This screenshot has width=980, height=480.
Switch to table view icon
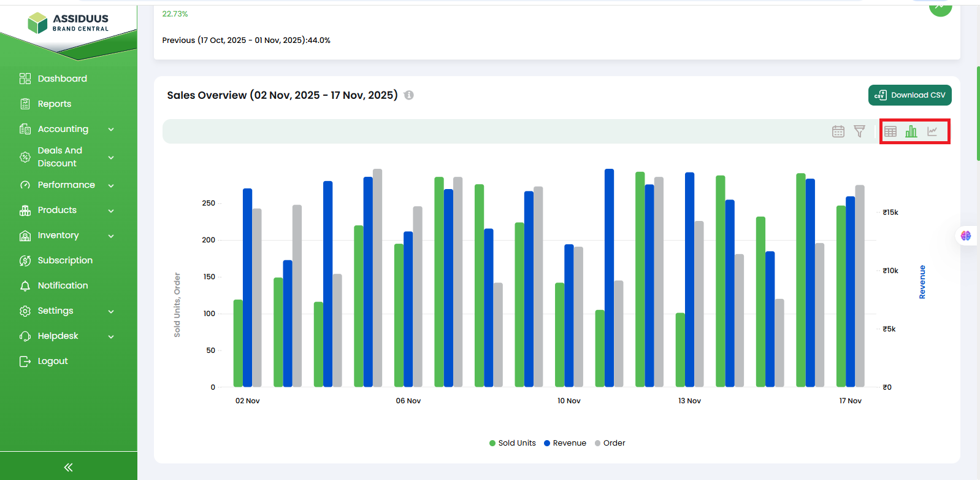click(890, 131)
